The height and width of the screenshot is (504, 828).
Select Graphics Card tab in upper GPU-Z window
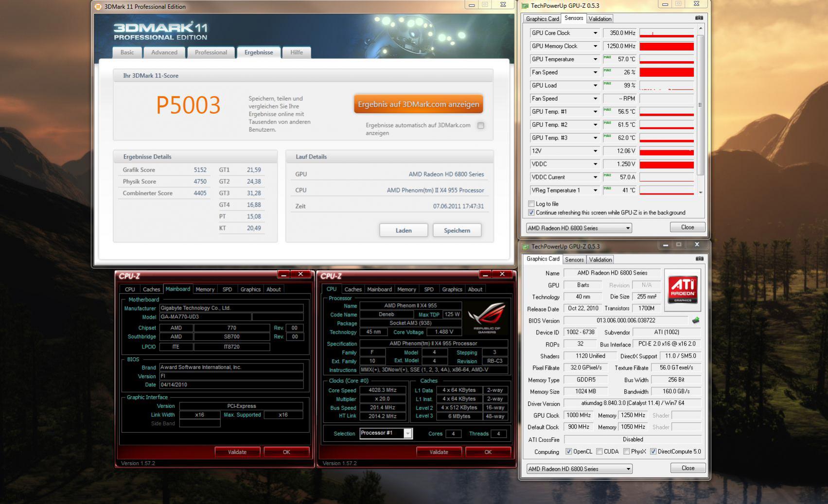point(543,19)
